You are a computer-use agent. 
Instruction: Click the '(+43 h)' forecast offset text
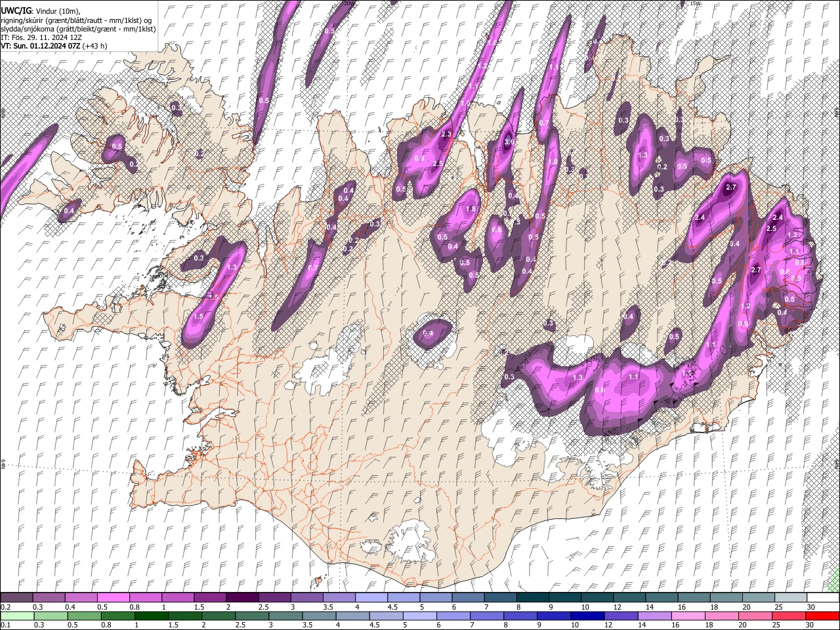(96, 46)
